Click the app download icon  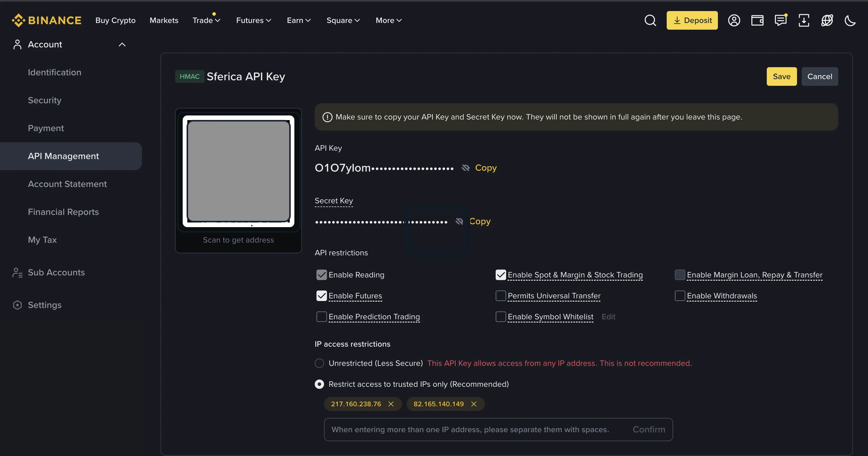click(x=804, y=20)
